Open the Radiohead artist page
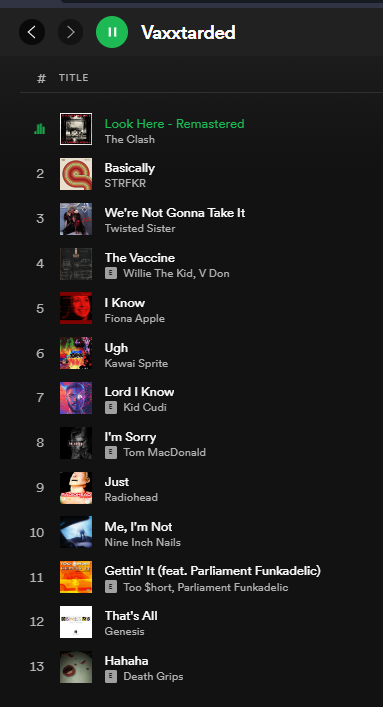Image resolution: width=383 pixels, height=707 pixels. (131, 497)
